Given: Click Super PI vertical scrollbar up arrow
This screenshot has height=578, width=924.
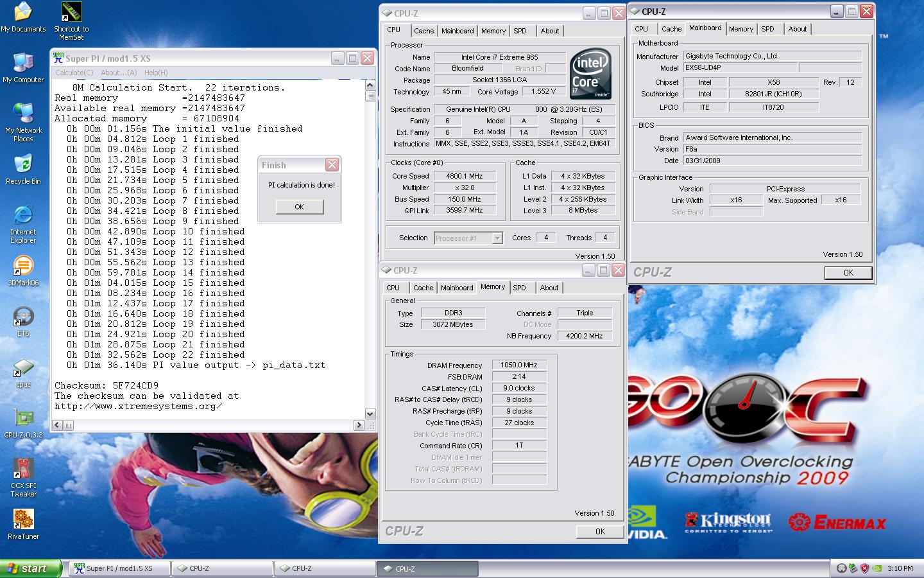Looking at the screenshot, I should [x=370, y=85].
